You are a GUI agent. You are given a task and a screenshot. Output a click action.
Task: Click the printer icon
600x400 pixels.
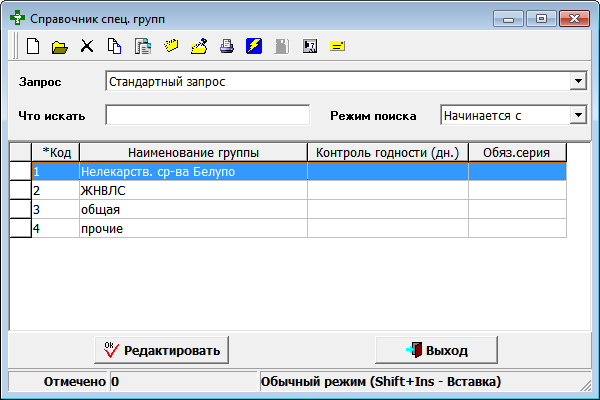point(227,46)
